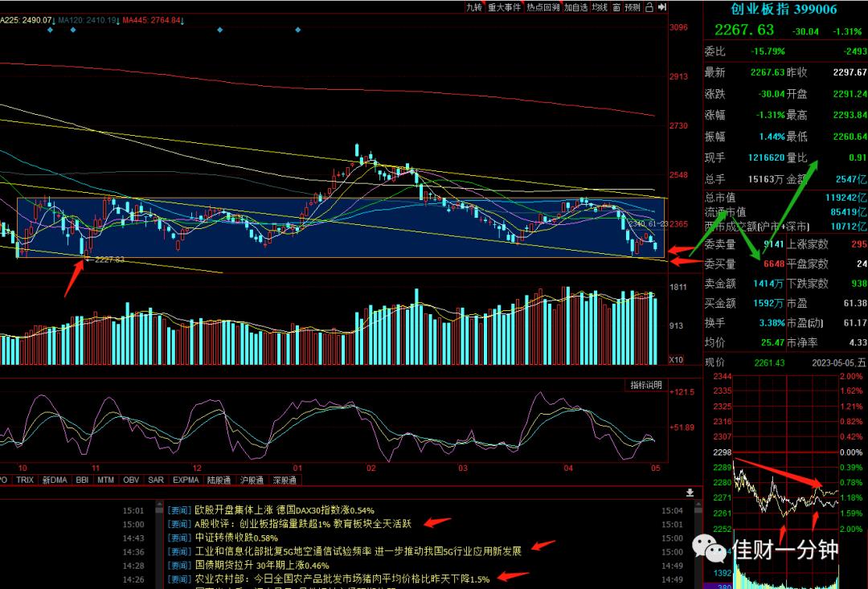Expand the 重大事件 major events option

(504, 7)
